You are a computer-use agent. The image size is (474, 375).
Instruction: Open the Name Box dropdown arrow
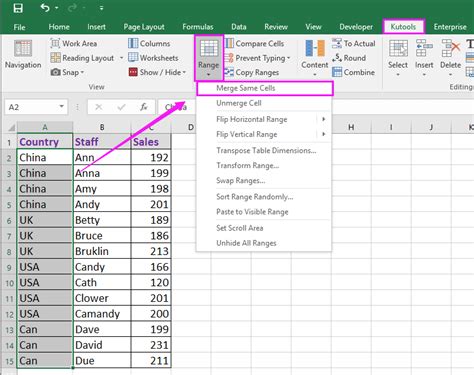point(62,107)
